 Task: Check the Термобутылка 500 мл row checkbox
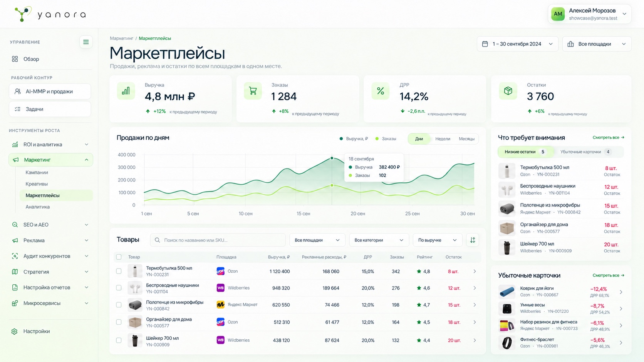(x=119, y=271)
